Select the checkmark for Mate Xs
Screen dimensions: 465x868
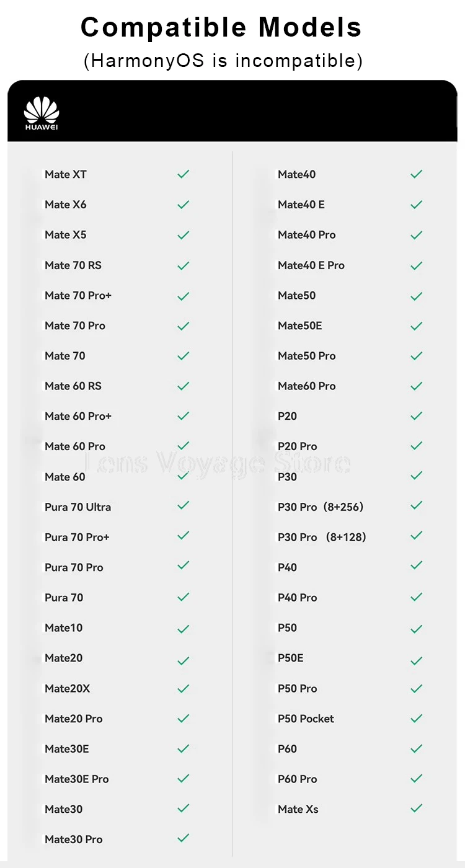[416, 808]
